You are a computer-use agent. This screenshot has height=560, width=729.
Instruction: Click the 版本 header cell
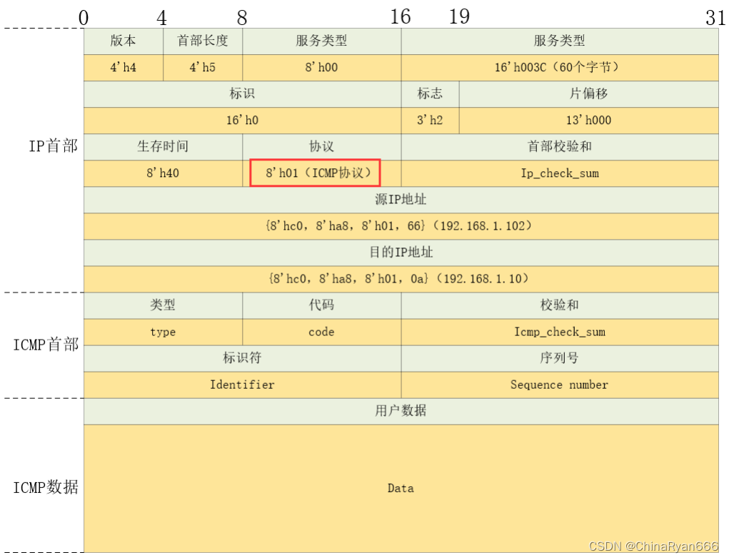[124, 41]
